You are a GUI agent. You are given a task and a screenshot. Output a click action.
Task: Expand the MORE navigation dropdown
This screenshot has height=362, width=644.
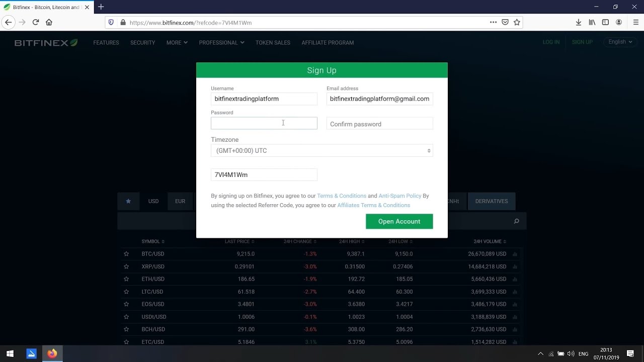tap(176, 43)
